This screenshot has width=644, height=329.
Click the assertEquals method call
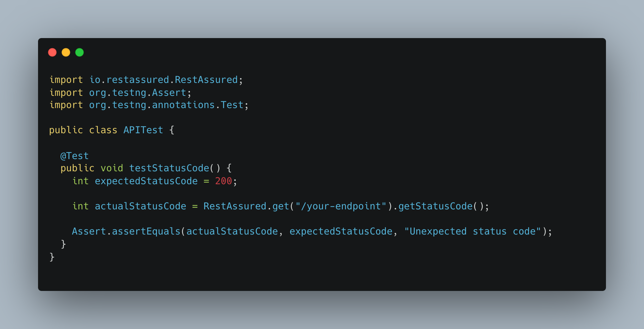146,231
